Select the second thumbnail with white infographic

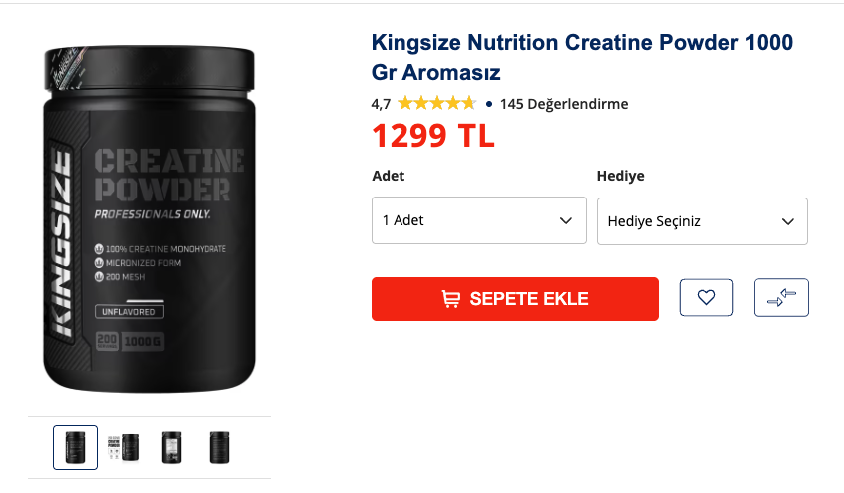click(x=123, y=447)
